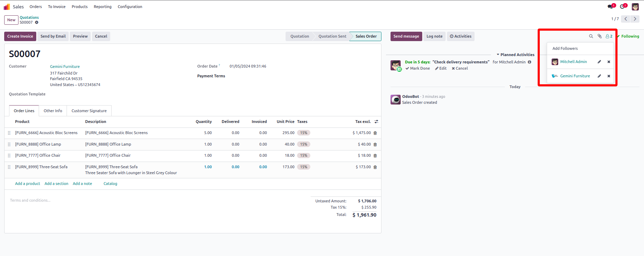Open the conversations messages icon
This screenshot has height=256, width=644.
[611, 7]
